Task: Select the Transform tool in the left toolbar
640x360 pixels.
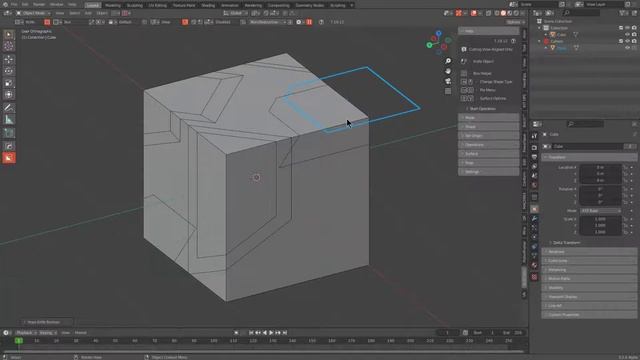Action: coord(9,95)
